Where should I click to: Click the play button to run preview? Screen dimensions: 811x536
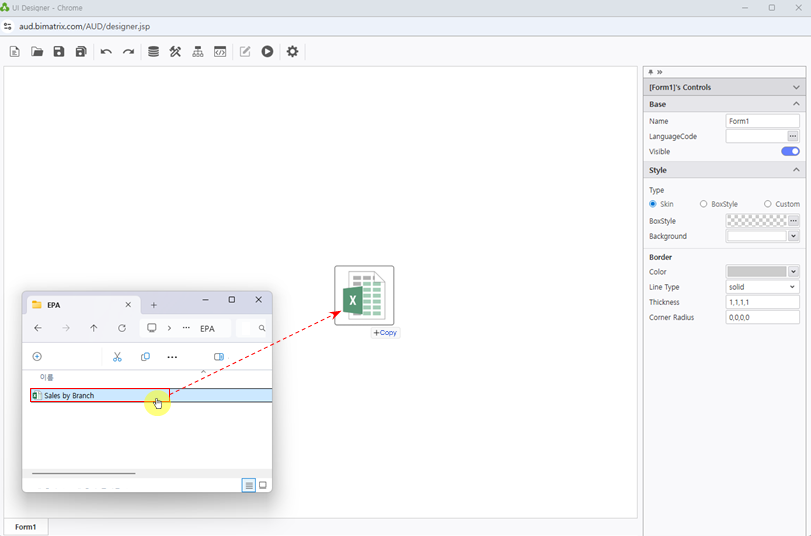click(267, 52)
